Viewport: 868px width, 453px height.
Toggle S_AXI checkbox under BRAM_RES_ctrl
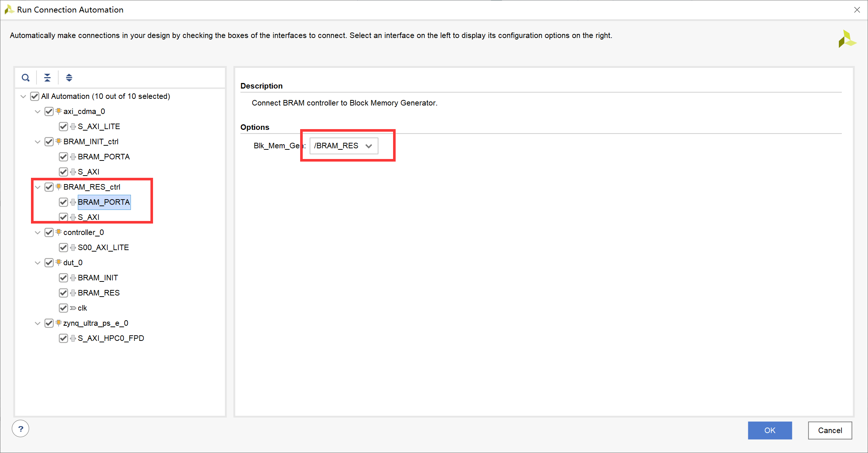coord(63,217)
